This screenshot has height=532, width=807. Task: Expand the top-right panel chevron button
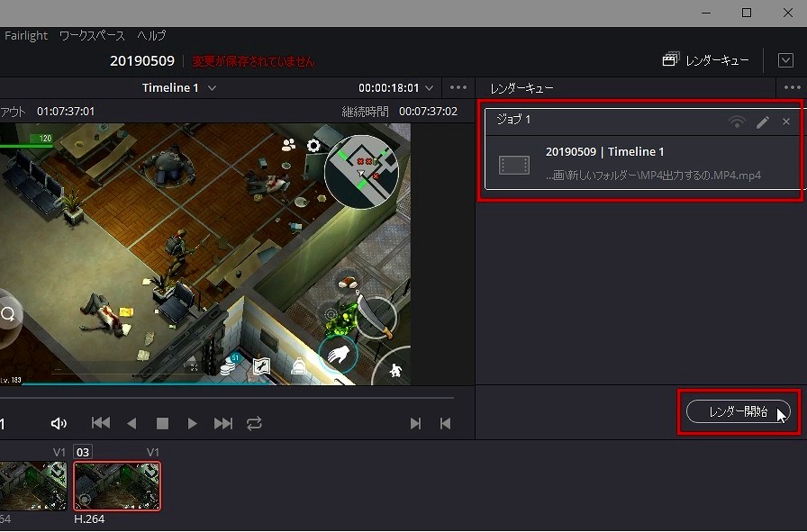tap(784, 60)
